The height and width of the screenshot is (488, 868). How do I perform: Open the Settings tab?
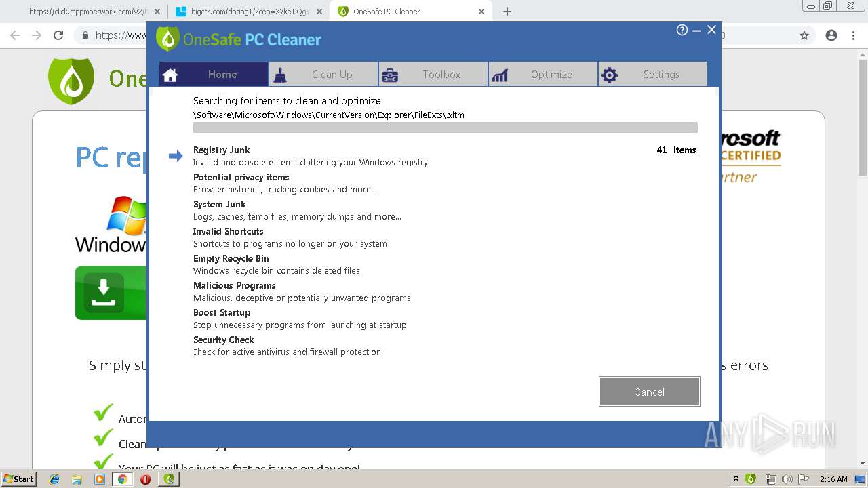653,75
